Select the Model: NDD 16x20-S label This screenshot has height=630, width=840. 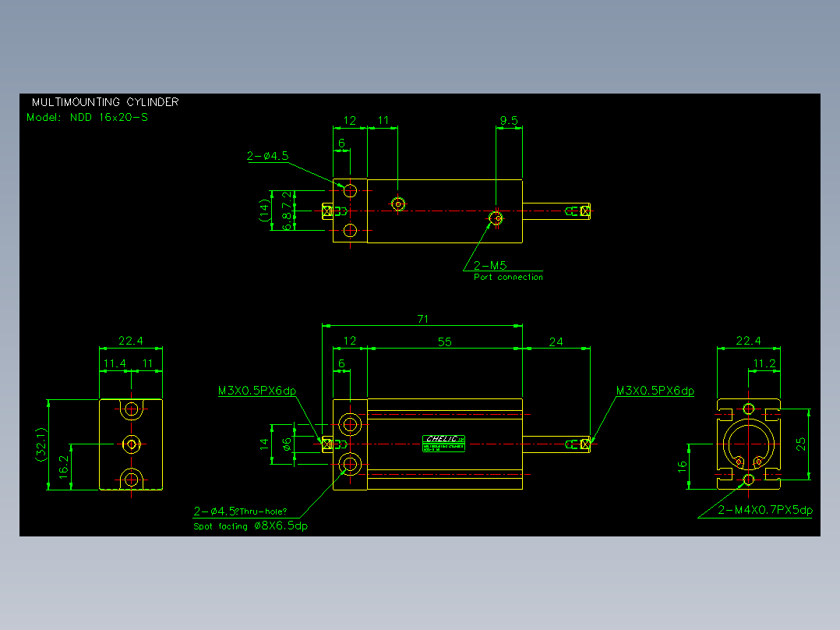pyautogui.click(x=87, y=117)
